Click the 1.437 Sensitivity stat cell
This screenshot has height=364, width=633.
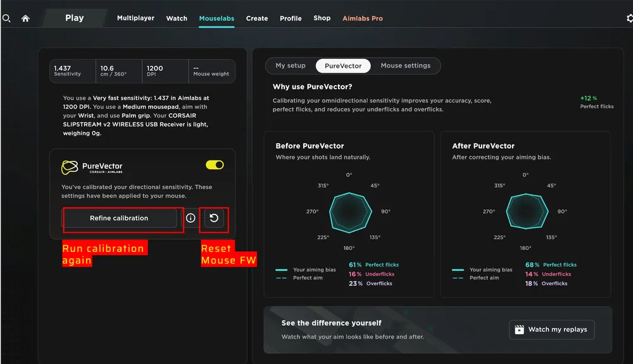pos(73,71)
